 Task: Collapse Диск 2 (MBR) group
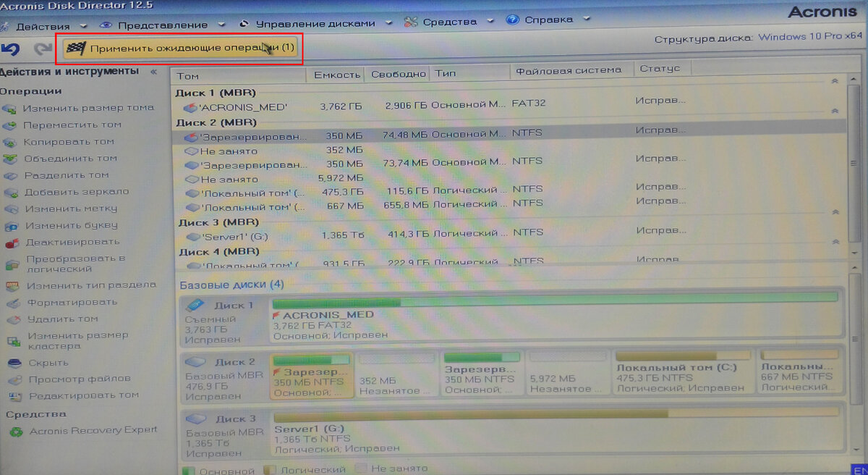834,111
